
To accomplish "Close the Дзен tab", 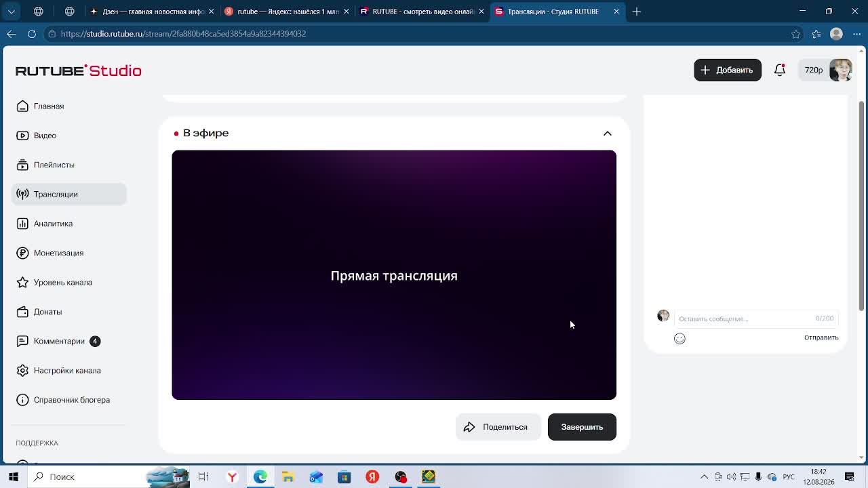I will tap(212, 12).
